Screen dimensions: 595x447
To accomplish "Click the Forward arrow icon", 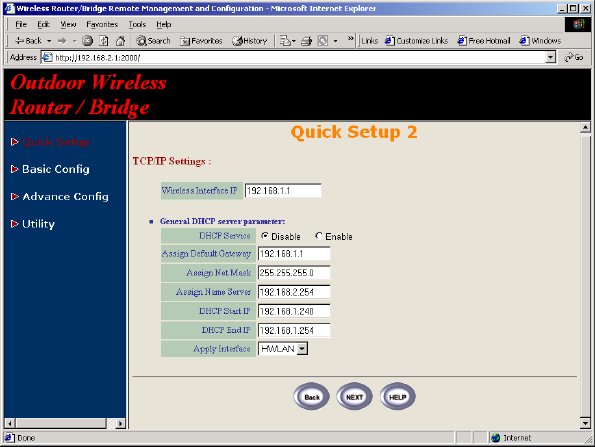I will tap(62, 41).
